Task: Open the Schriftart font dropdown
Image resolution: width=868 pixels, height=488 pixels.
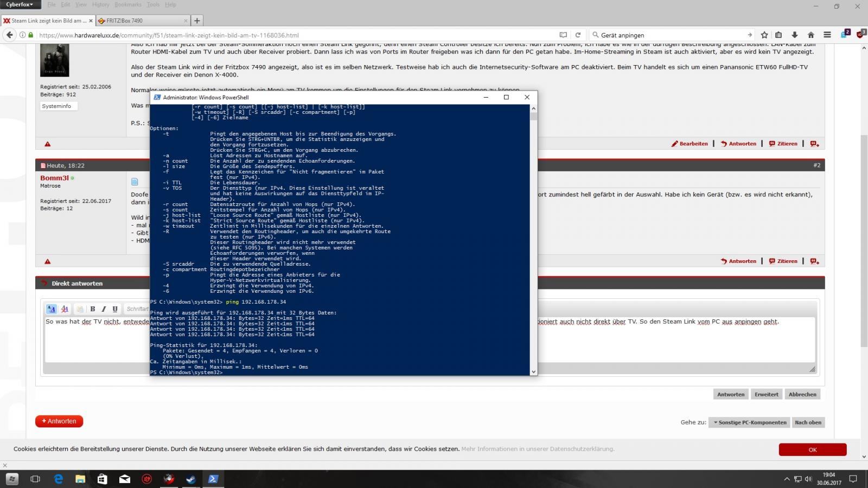Action: point(137,309)
